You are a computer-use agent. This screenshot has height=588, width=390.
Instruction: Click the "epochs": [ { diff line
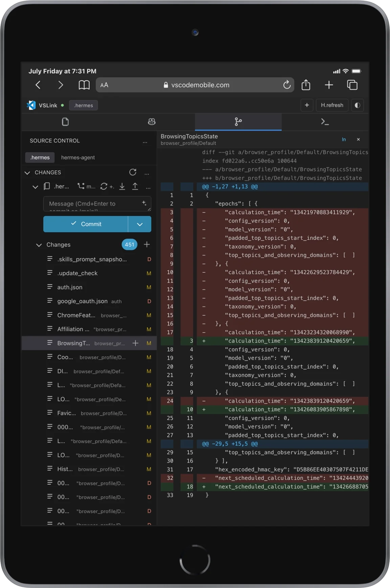click(264, 204)
